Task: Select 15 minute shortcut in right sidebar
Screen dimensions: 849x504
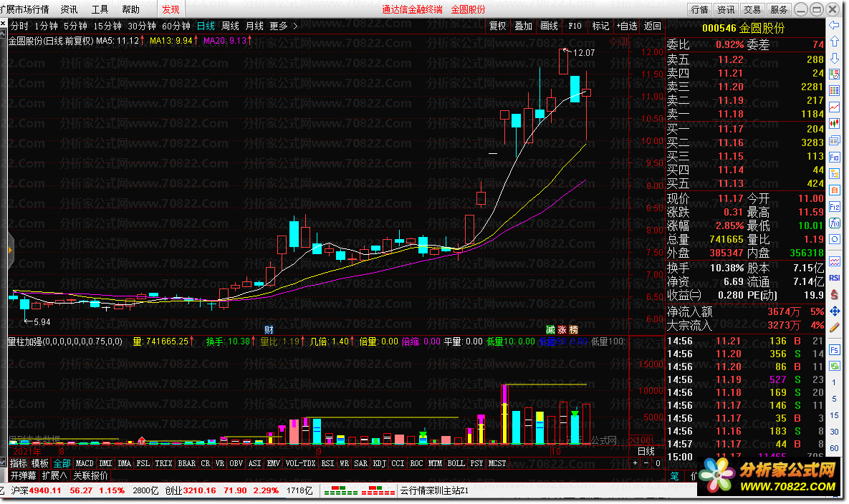Action: pyautogui.click(x=835, y=415)
